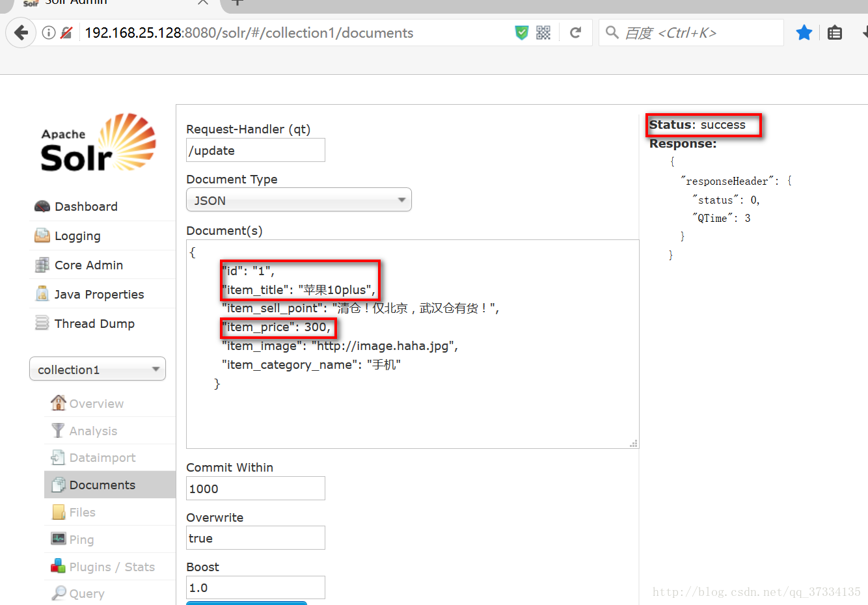Click the "item_price": 300 line
868x605 pixels.
pyautogui.click(x=277, y=327)
